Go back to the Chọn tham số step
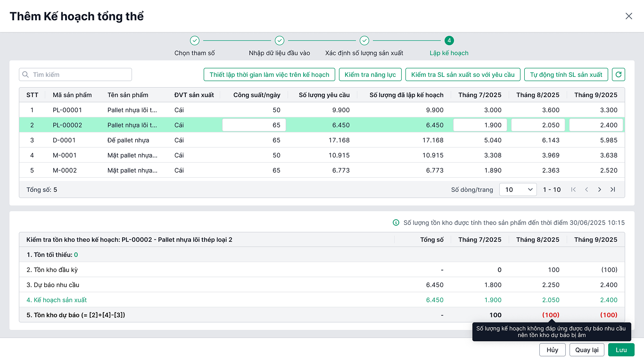 [195, 41]
